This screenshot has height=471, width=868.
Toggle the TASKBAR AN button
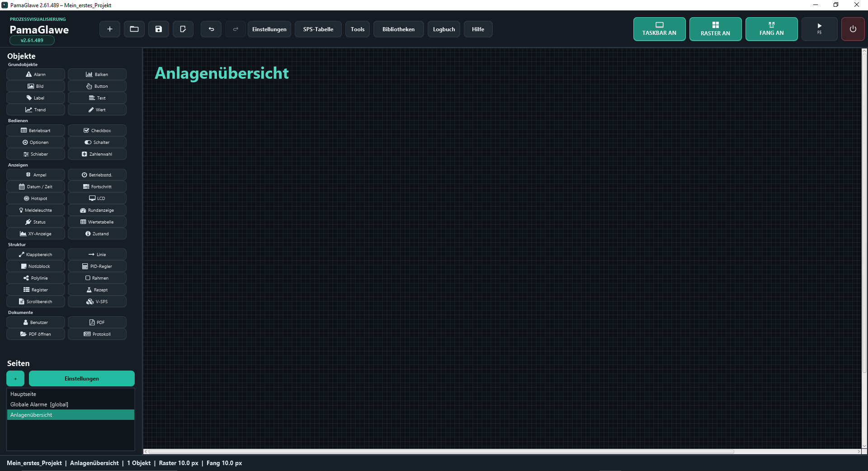click(659, 29)
